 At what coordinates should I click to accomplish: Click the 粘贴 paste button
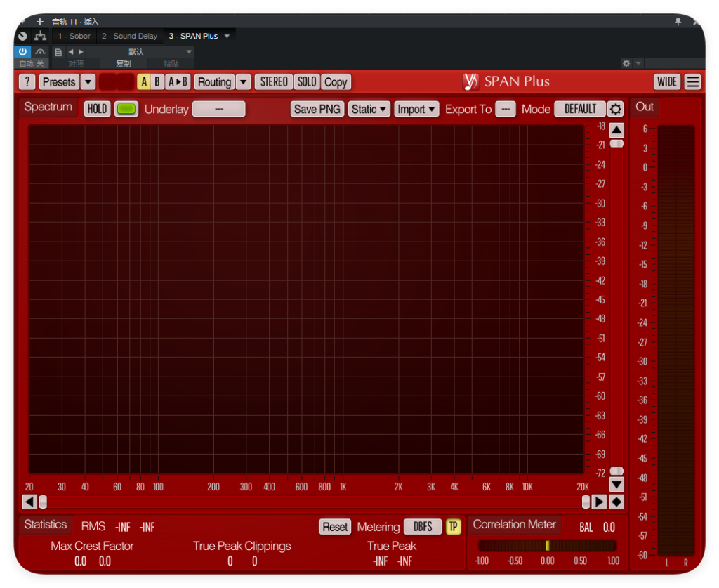171,63
